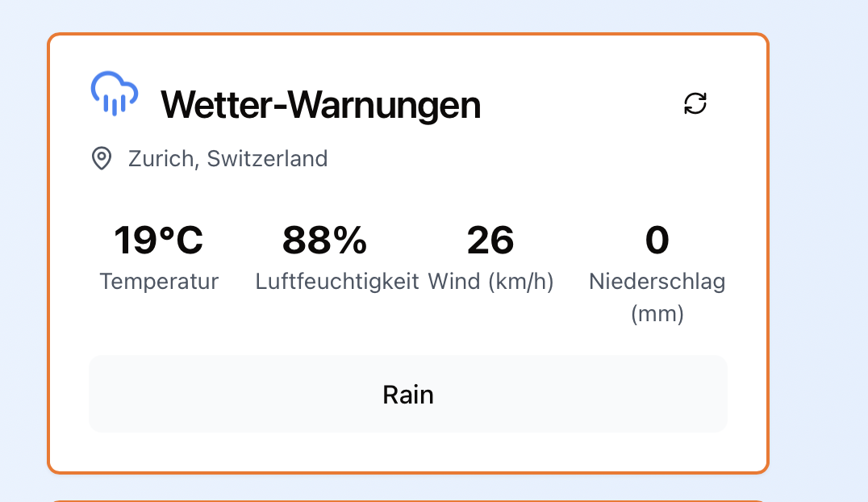Click the wind speed value 26
868x502 pixels.
coord(490,240)
